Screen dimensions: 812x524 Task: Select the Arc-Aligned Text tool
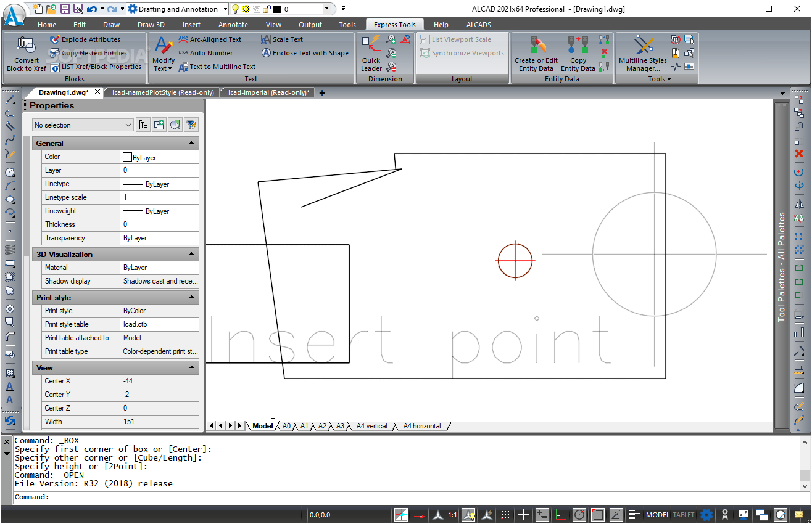coord(210,39)
